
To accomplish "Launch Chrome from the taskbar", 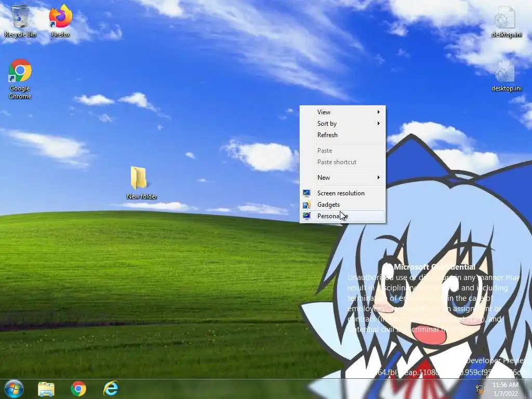I will (78, 389).
